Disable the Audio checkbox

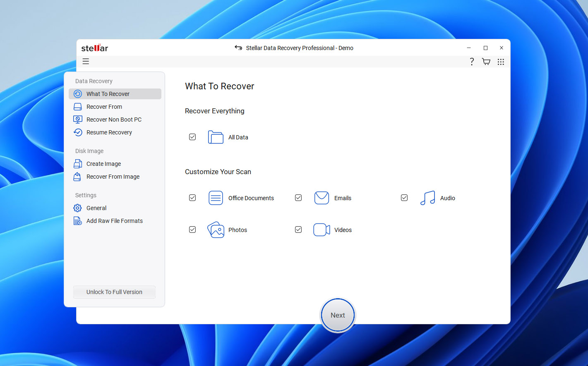[404, 198]
